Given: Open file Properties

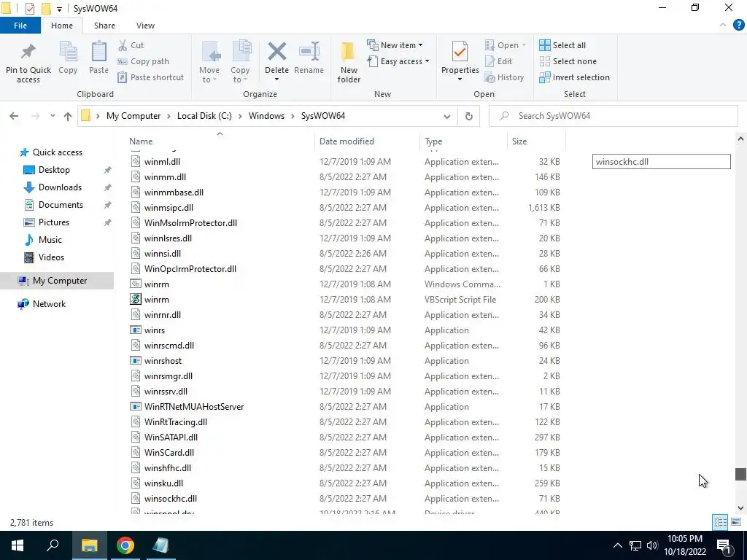Looking at the screenshot, I should (460, 61).
